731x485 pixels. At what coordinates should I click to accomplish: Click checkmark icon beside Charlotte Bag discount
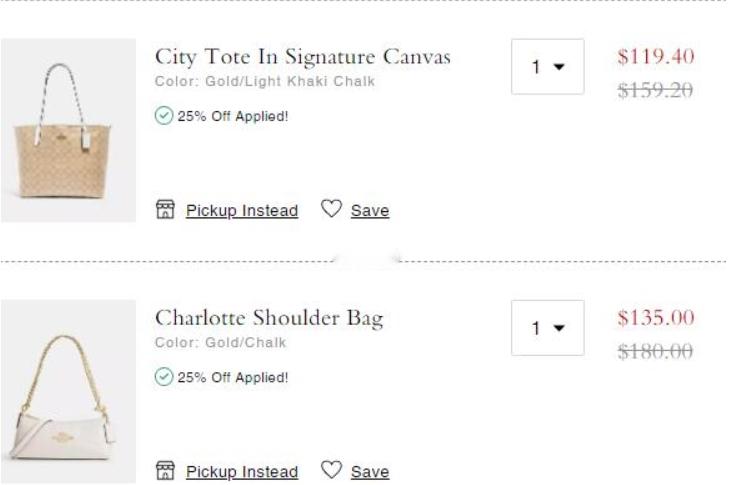(164, 377)
